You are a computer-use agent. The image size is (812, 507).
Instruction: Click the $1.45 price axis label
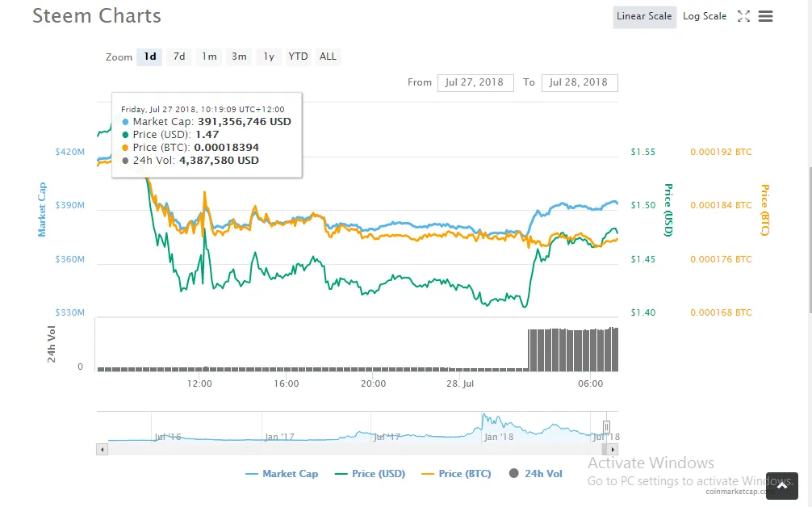[642, 259]
